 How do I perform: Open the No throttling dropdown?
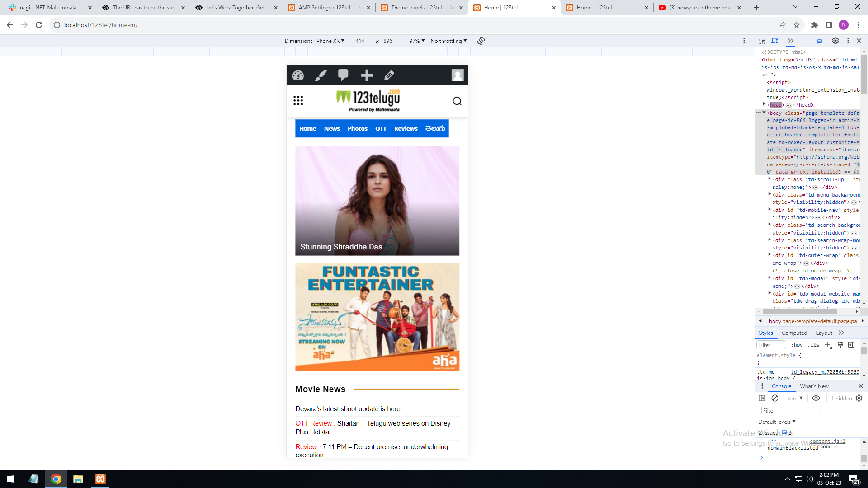448,41
